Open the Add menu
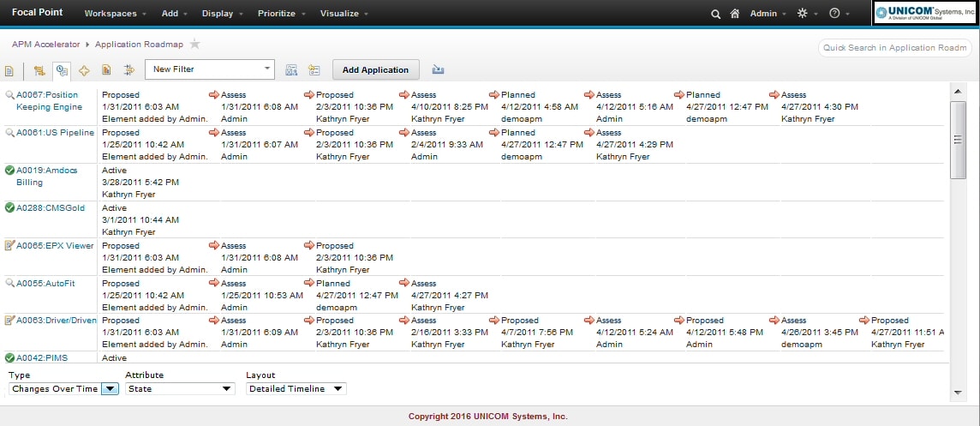Image resolution: width=980 pixels, height=426 pixels. pyautogui.click(x=175, y=13)
